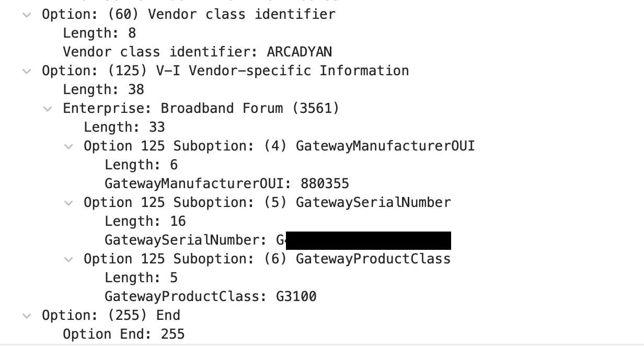The image size is (644, 346).
Task: Collapse the Option (255) End node
Action: [x=27, y=315]
